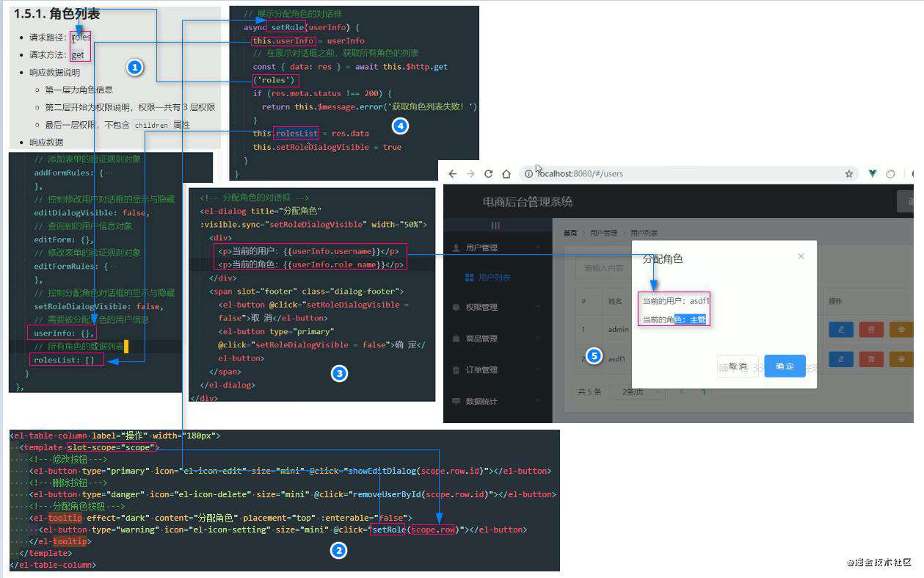Viewport: 924px width, 578px height.
Task: Click 用户管理 in the breadcrumb
Action: click(x=603, y=233)
